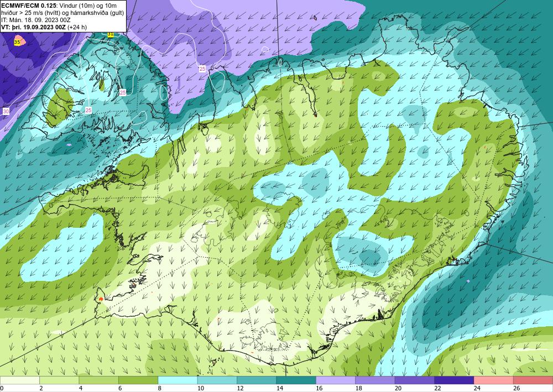Screen dimensions: 553x392
Task: Click the 'VT: þri. 19.09.2023 00Z (+24 h)' line
Action: pos(44,27)
